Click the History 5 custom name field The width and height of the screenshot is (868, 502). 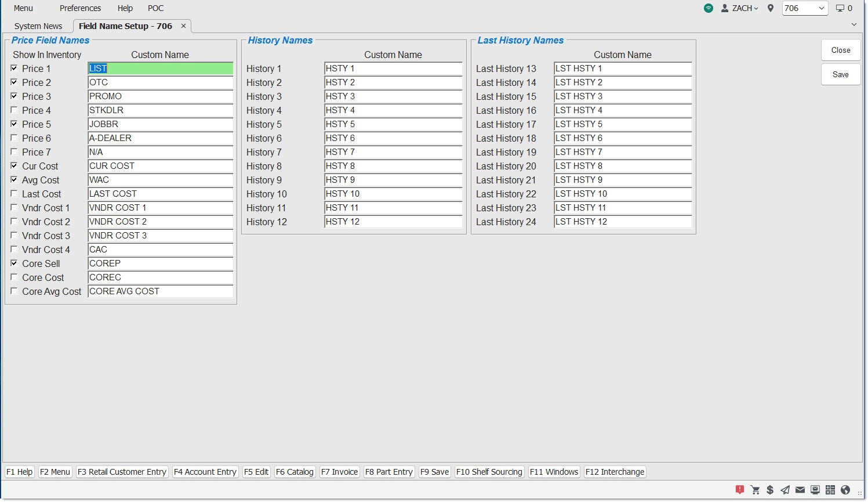tap(393, 124)
